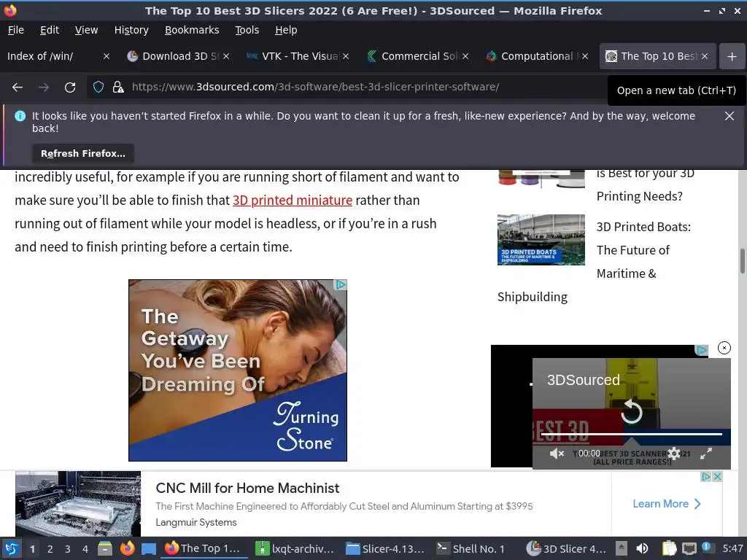This screenshot has width=747, height=560.
Task: Close the 'Commercial Sol' tab
Action: tap(465, 56)
